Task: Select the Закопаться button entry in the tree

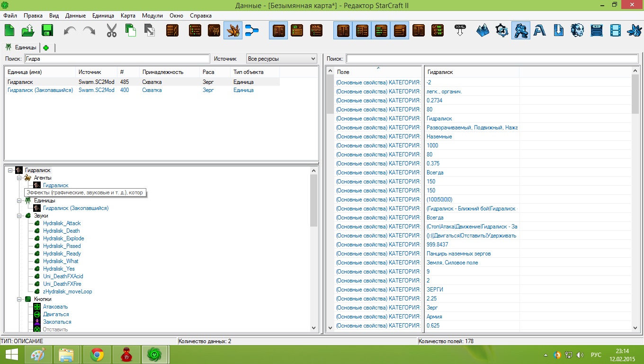Action: pyautogui.click(x=57, y=322)
